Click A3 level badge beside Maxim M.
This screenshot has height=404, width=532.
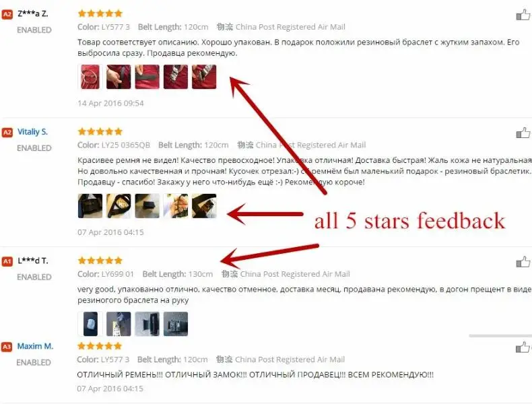pyautogui.click(x=7, y=347)
